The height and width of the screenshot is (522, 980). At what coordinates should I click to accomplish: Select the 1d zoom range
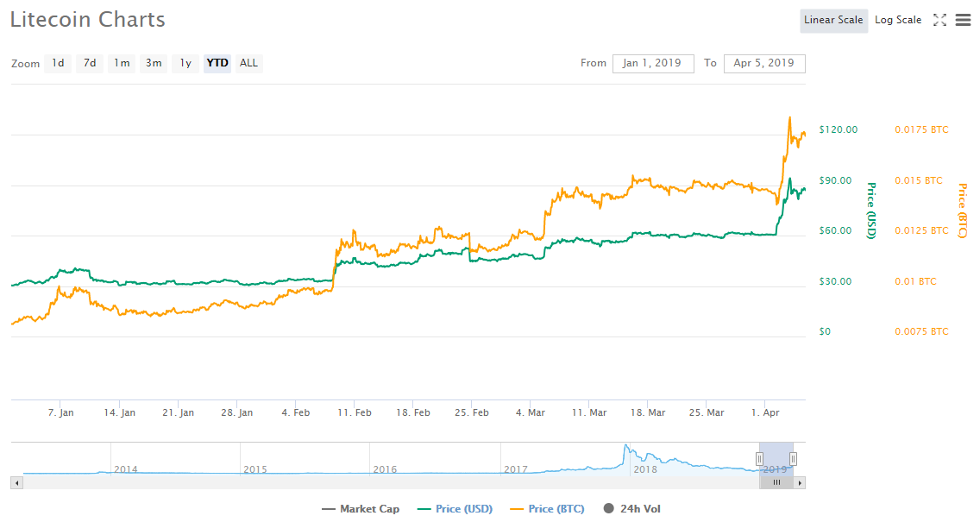pos(58,63)
